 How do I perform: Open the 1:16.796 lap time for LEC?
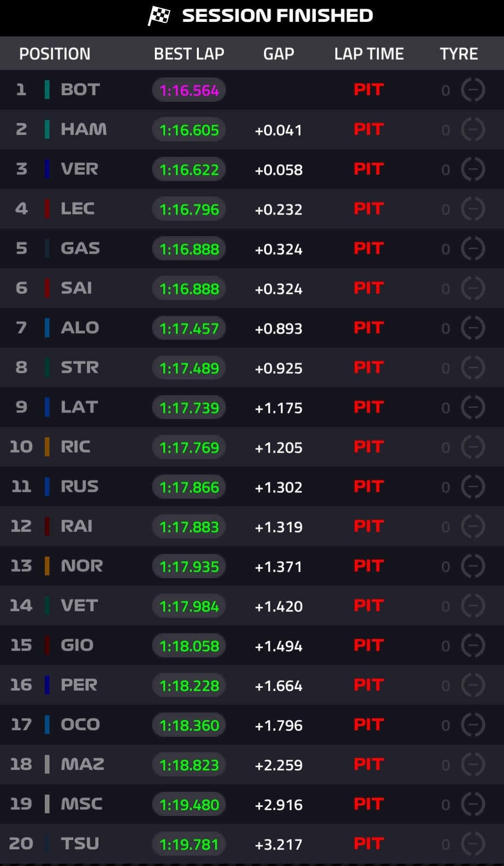click(189, 209)
